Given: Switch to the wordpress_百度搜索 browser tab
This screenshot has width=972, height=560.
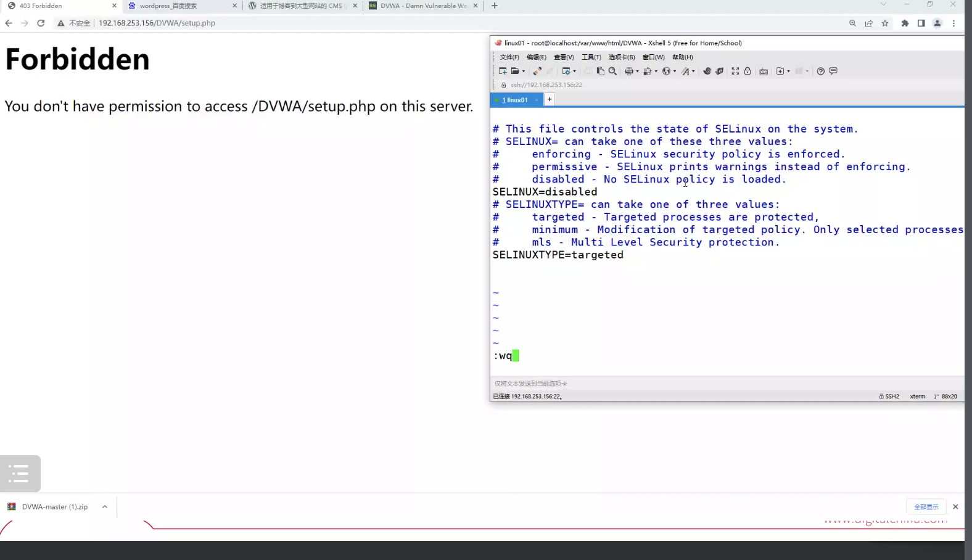Looking at the screenshot, I should point(182,6).
